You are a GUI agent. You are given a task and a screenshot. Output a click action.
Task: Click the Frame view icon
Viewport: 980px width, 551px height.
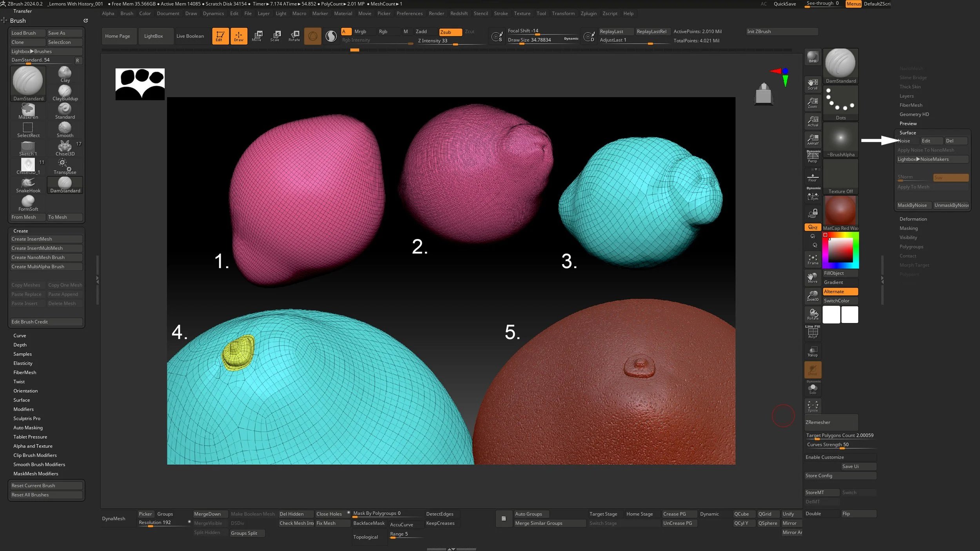813,259
